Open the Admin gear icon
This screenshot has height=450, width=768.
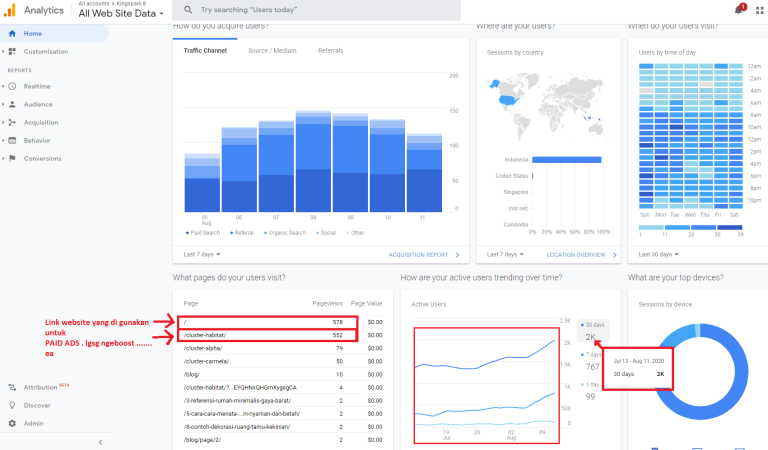click(x=12, y=423)
